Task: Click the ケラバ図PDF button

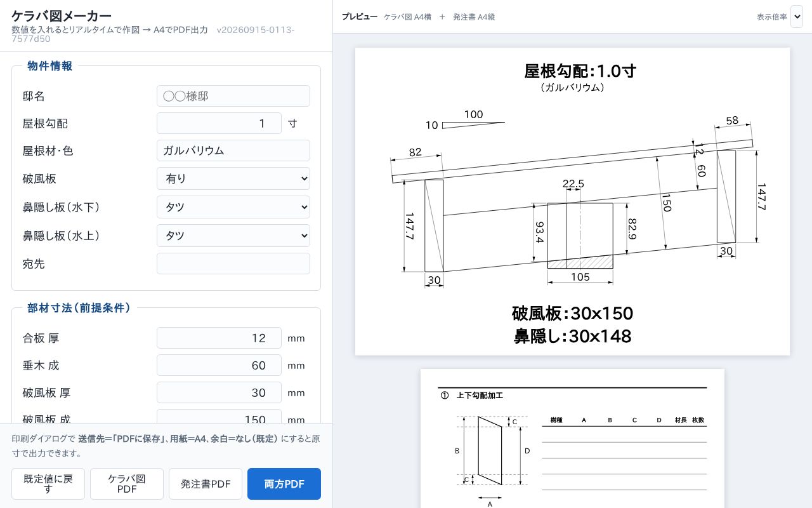Action: (x=127, y=484)
